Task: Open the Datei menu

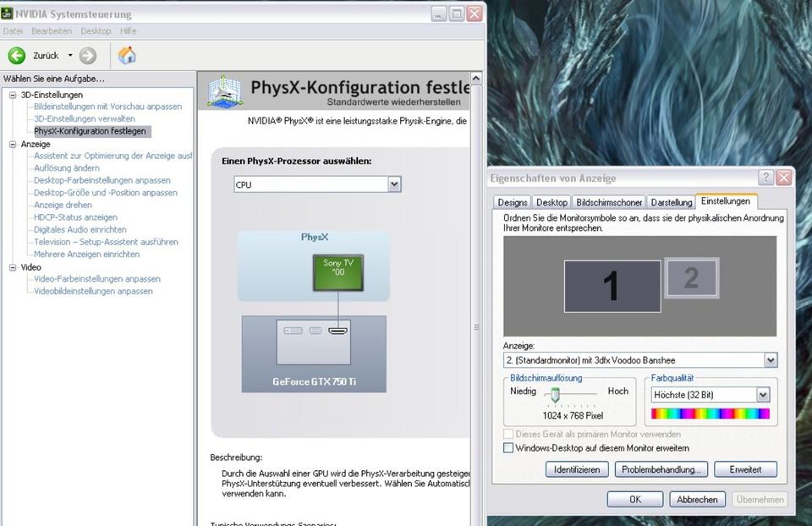Action: coord(13,31)
